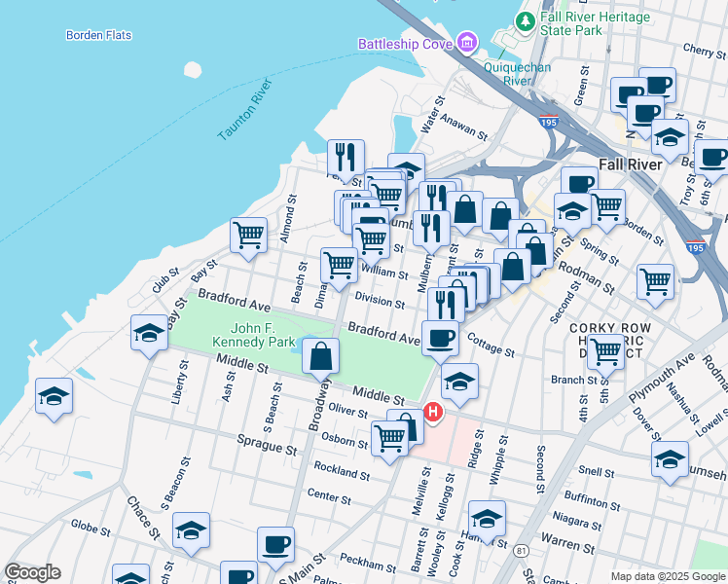The width and height of the screenshot is (728, 584).
Task: Open school pin below Bradford Ave cafe
Action: 459,384
